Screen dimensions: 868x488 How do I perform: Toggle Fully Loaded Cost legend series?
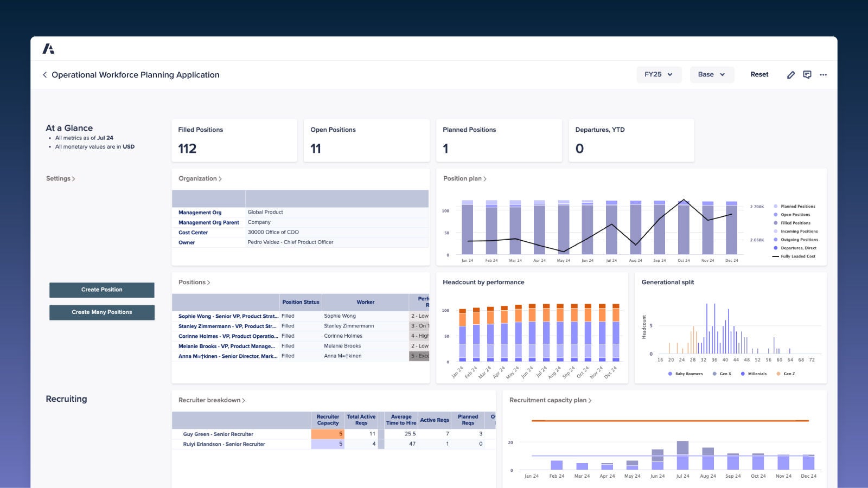[797, 256]
